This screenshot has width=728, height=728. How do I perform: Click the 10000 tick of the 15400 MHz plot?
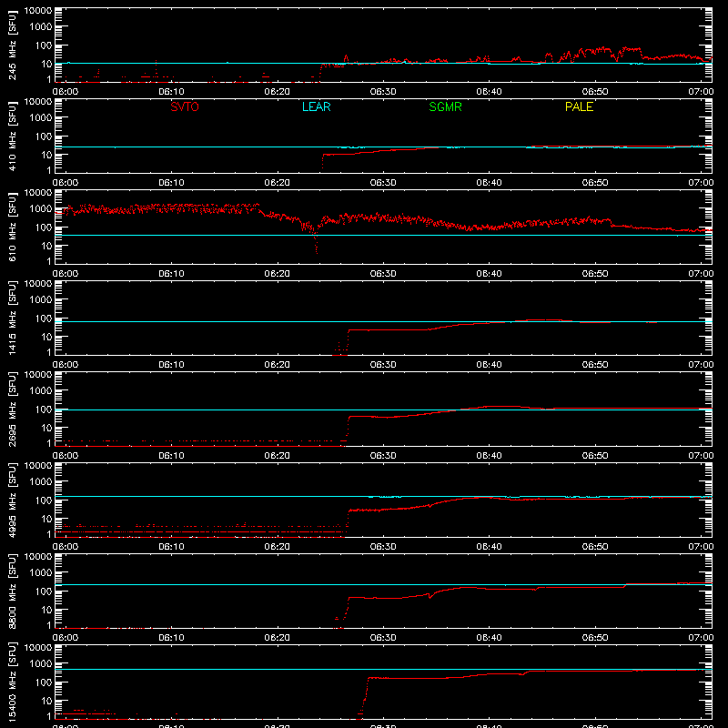click(38, 648)
